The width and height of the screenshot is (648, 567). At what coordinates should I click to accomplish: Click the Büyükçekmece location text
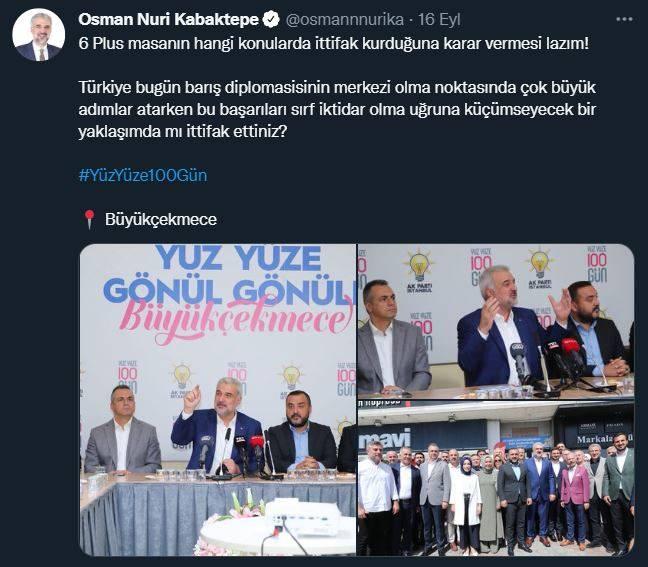pyautogui.click(x=161, y=219)
